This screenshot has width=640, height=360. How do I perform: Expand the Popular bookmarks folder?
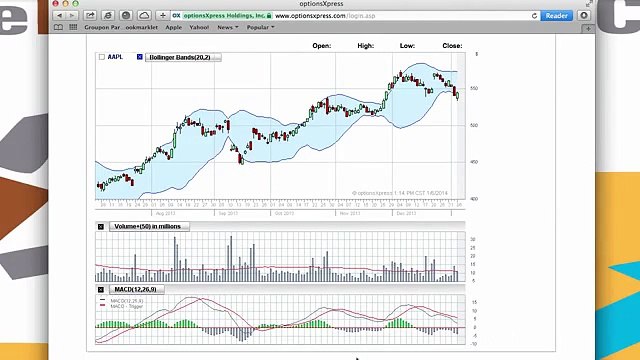pyautogui.click(x=260, y=27)
